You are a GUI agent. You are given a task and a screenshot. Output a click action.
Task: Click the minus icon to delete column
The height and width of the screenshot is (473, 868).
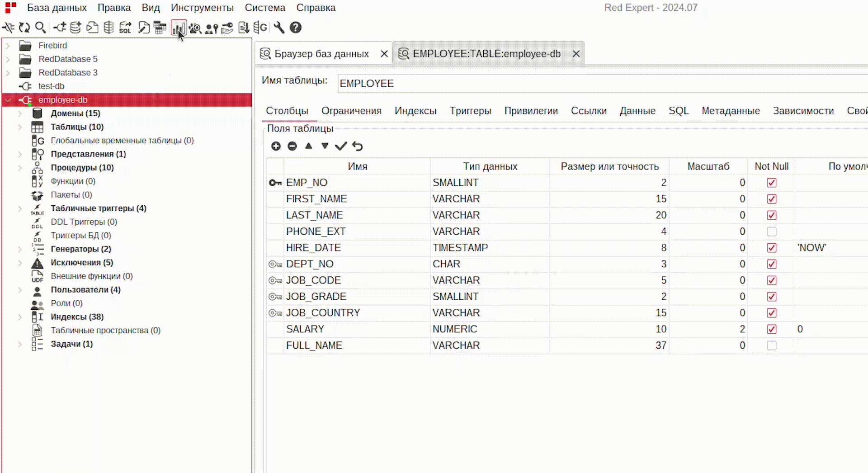(x=292, y=146)
